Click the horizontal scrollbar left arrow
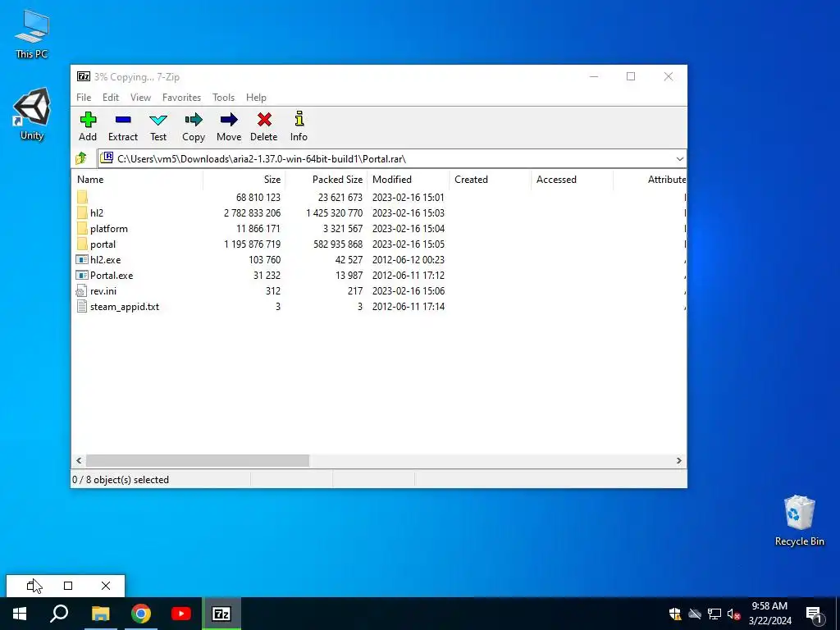 coord(79,461)
